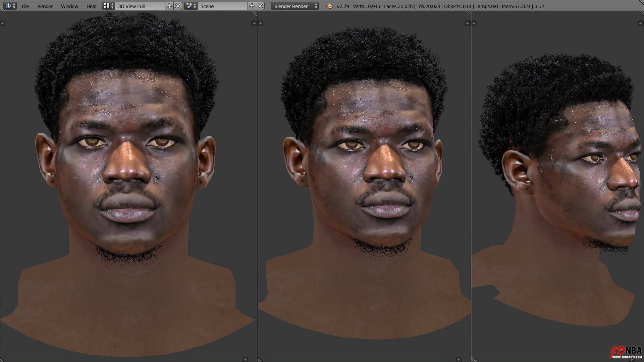Image resolution: width=644 pixels, height=362 pixels.
Task: Delete the active Scene with X button
Action: click(x=260, y=6)
